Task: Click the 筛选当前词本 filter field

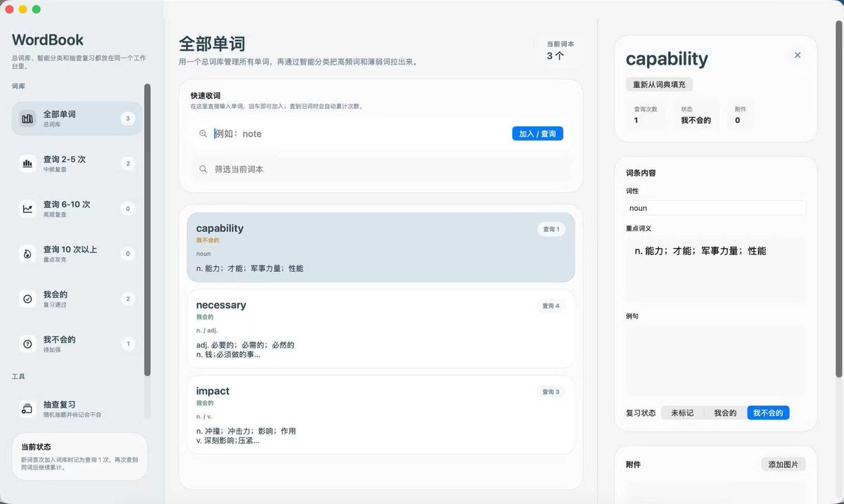Action: (381, 169)
